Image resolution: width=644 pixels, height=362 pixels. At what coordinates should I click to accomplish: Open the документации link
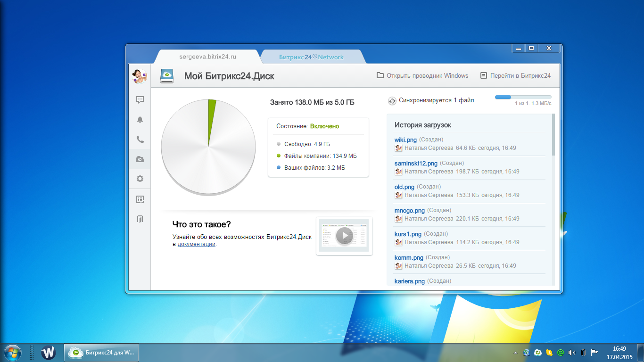197,244
